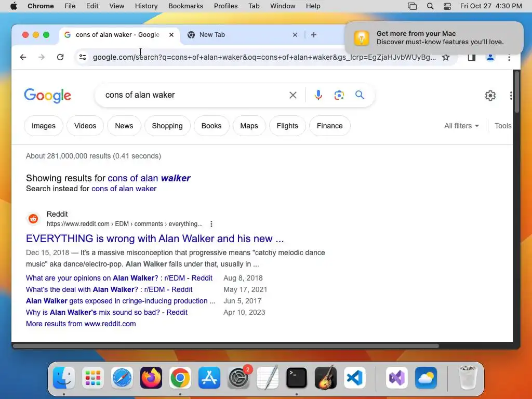Open the View menu
This screenshot has width=532, height=399.
coord(116,6)
